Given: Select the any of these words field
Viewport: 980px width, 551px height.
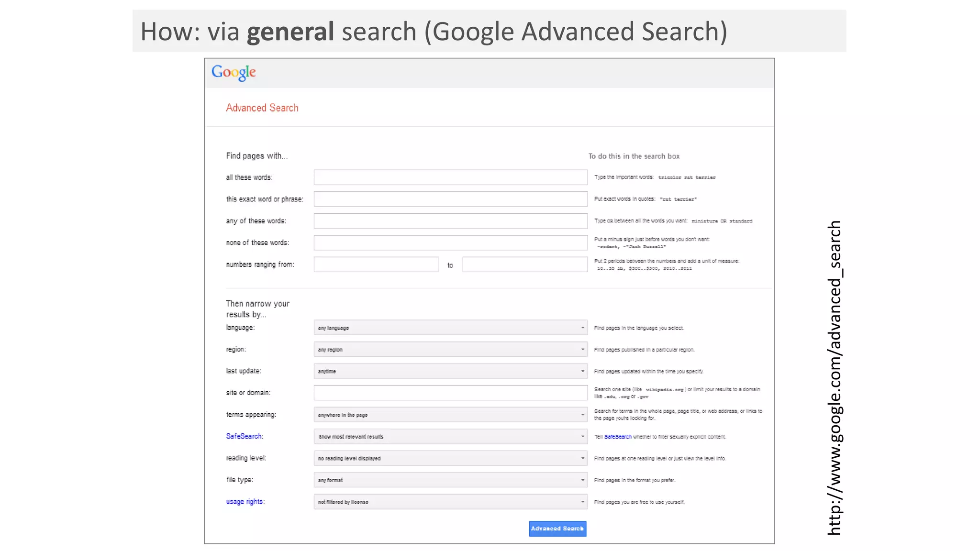Looking at the screenshot, I should pos(450,220).
